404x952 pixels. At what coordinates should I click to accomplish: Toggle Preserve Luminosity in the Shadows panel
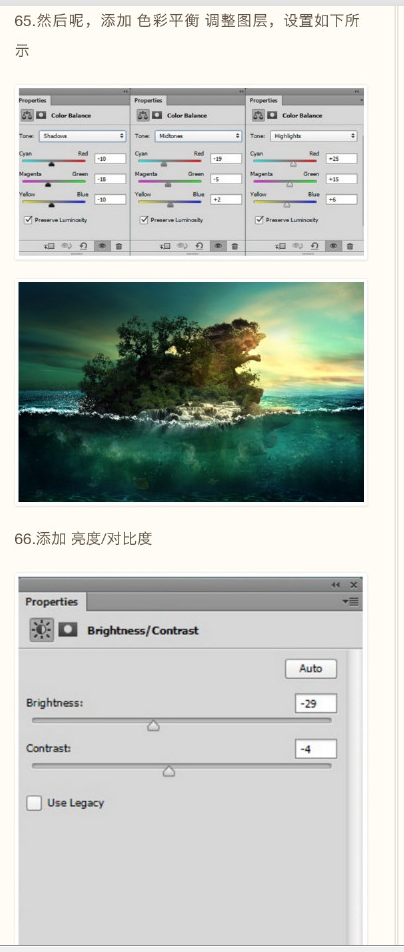[x=28, y=220]
